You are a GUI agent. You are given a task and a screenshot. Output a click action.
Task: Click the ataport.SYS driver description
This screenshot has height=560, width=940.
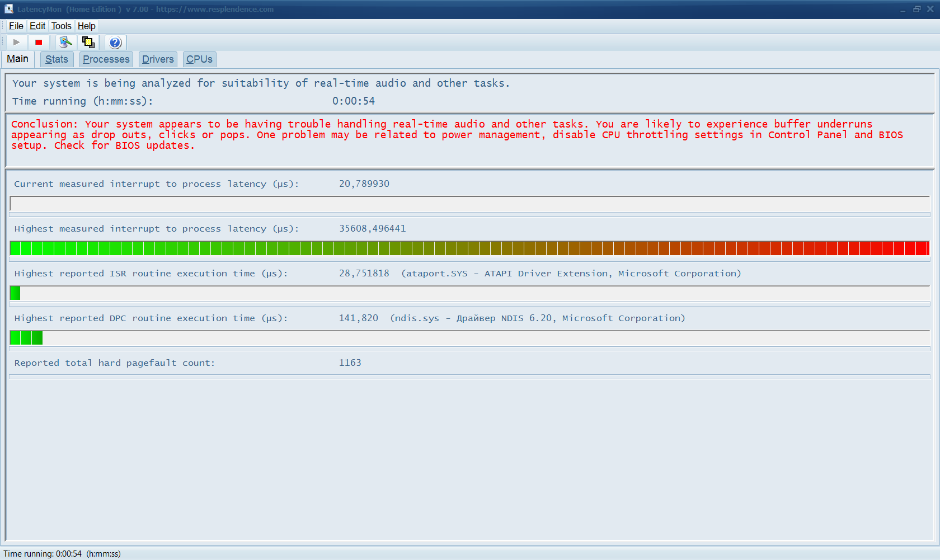tap(571, 273)
